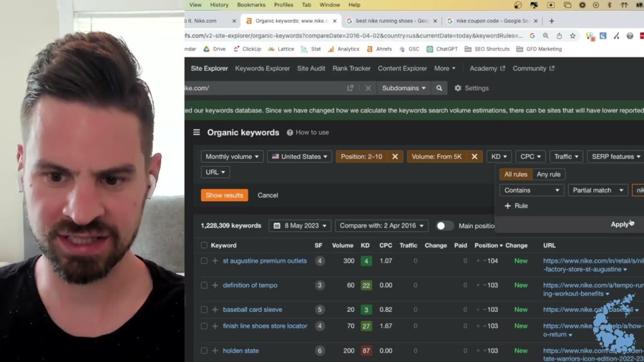Bookmark page with the star icon
This screenshot has height=362, width=644.
[x=572, y=36]
